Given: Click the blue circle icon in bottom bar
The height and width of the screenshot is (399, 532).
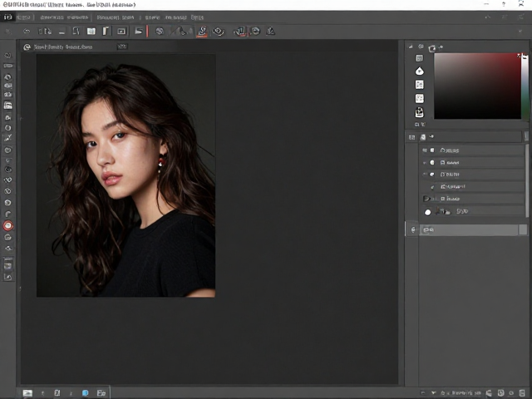Looking at the screenshot, I should pyautogui.click(x=85, y=392).
